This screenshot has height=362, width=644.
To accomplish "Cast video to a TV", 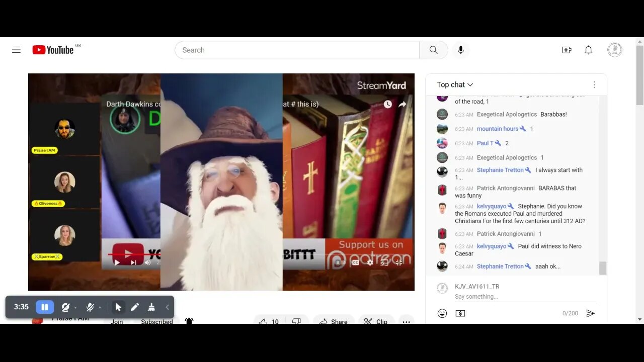I will (384, 262).
